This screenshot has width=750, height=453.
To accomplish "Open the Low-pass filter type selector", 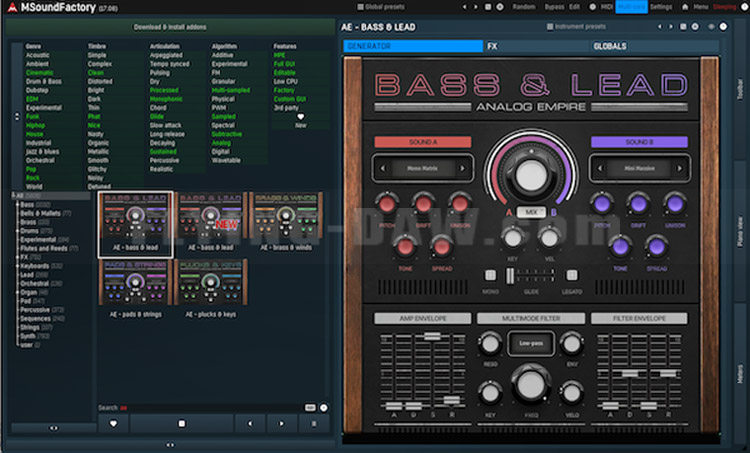I will [531, 343].
